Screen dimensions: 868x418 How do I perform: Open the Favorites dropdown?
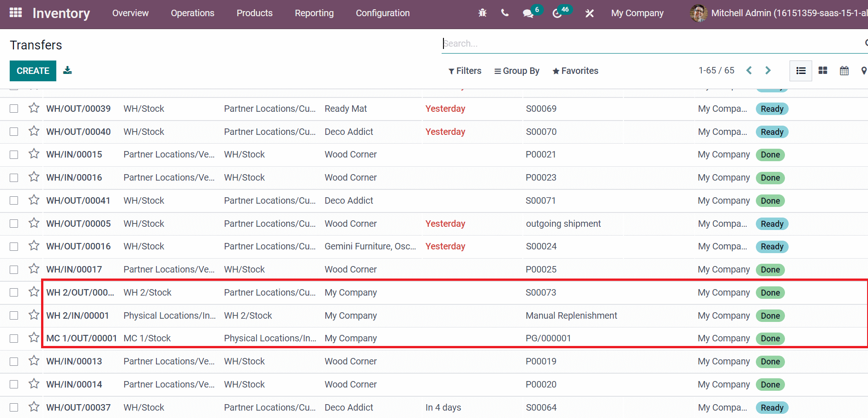pos(575,71)
